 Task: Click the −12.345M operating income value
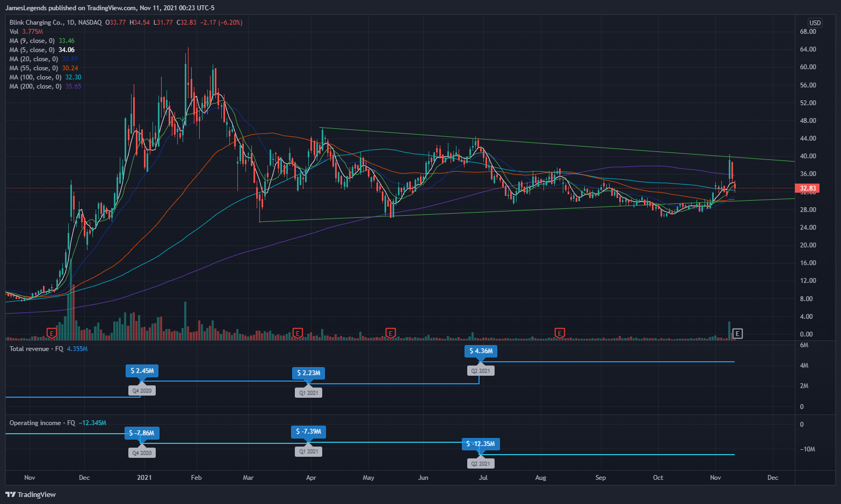click(92, 423)
